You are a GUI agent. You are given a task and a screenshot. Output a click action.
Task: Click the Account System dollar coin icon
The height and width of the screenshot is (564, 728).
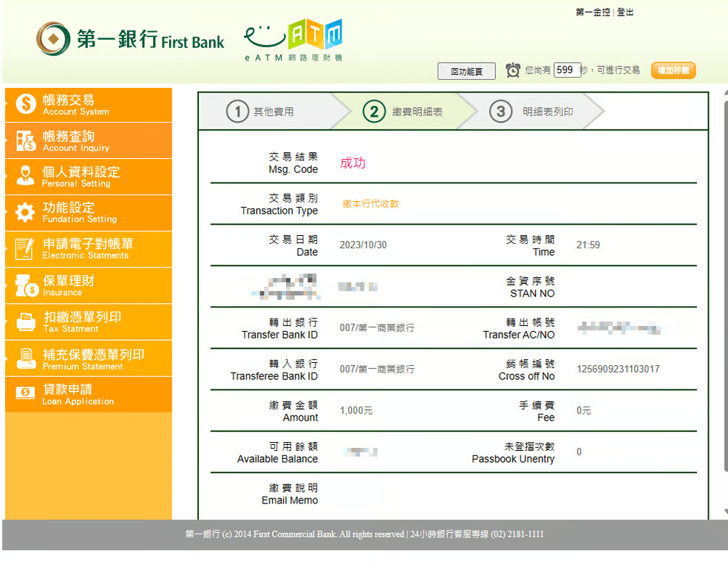click(26, 104)
